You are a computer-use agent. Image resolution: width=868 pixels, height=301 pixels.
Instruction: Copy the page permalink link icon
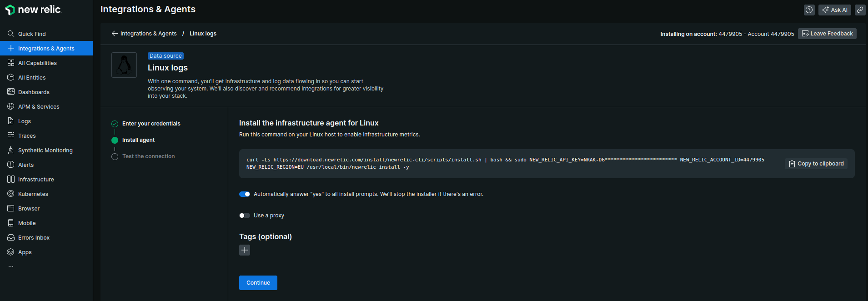[860, 10]
